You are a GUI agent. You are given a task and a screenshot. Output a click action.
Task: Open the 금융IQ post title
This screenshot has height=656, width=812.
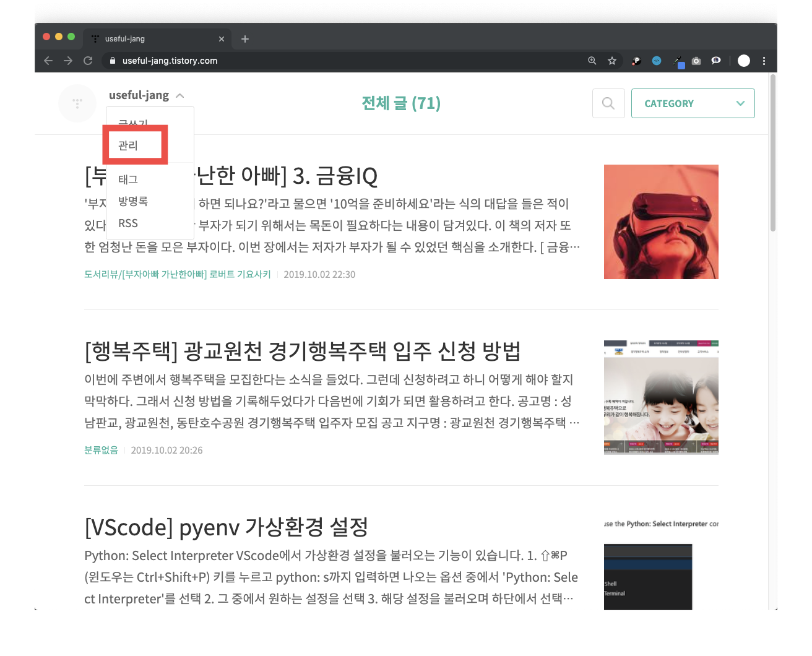pyautogui.click(x=231, y=176)
